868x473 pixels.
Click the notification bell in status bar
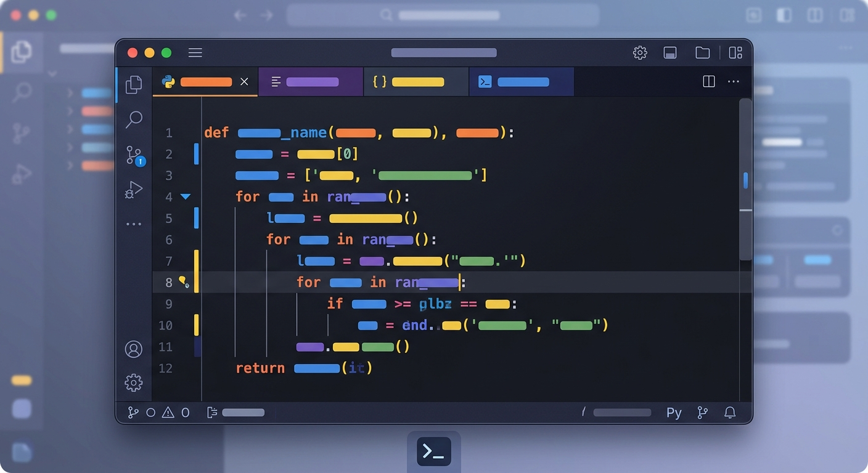[730, 413]
